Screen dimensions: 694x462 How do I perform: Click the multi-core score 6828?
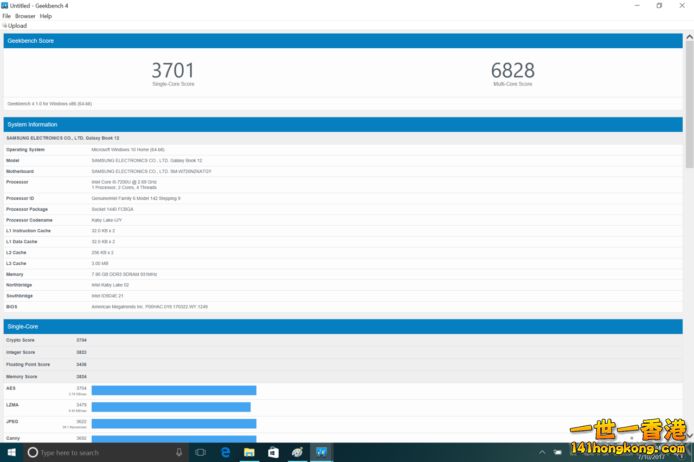coord(513,70)
